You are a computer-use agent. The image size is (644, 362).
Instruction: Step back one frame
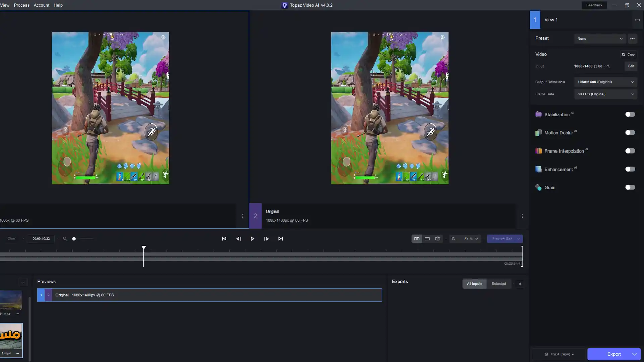pos(238,239)
